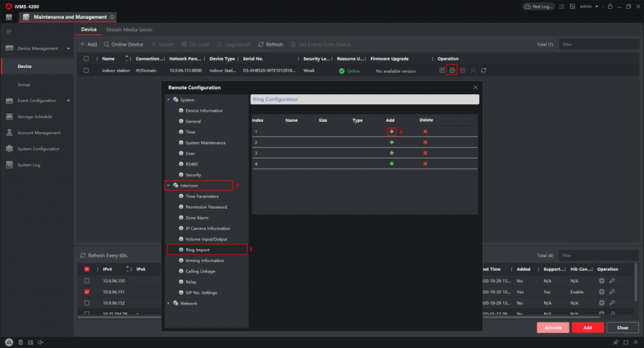Select Ring Import in the Intercom tree

197,250
